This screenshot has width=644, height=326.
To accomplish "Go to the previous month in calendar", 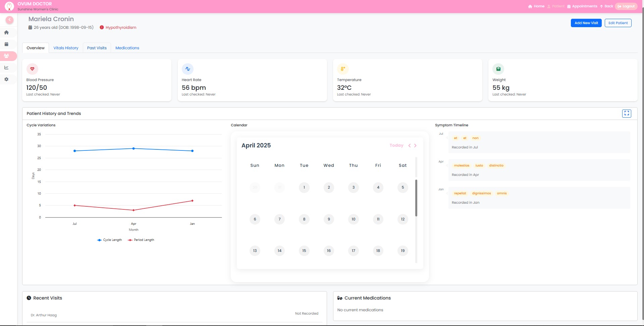I will click(409, 145).
